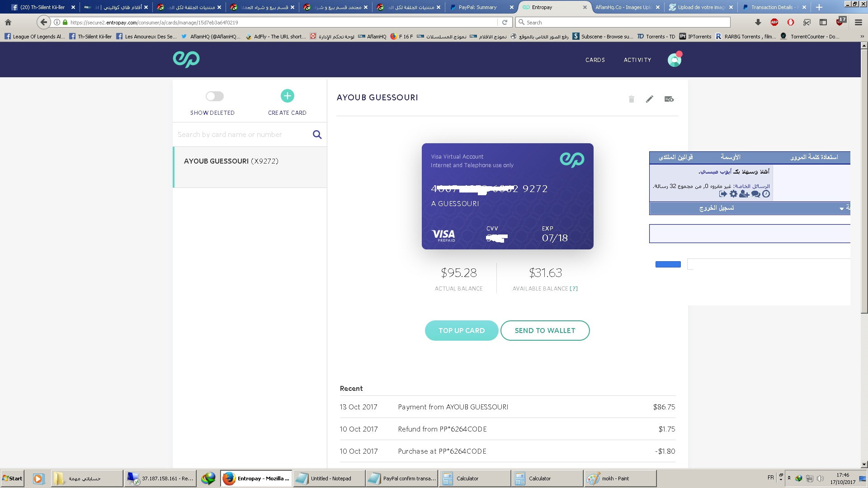
Task: Click the Top Up Card button
Action: point(462,330)
